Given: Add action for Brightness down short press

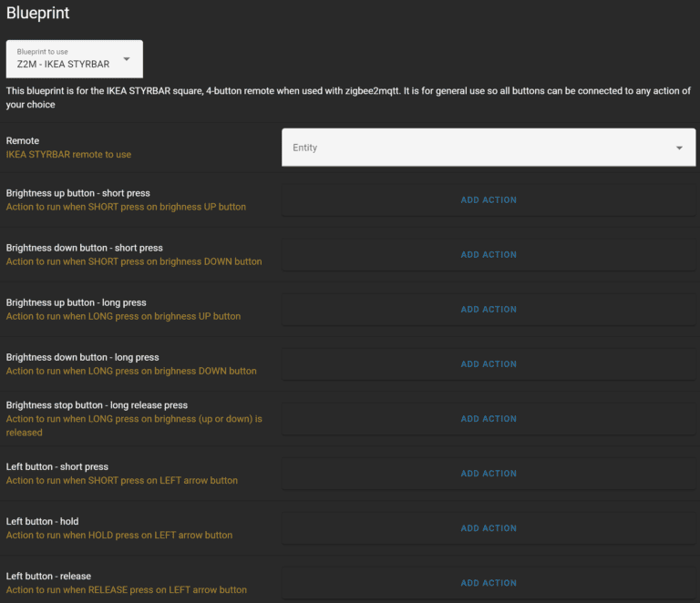Looking at the screenshot, I should (x=489, y=255).
